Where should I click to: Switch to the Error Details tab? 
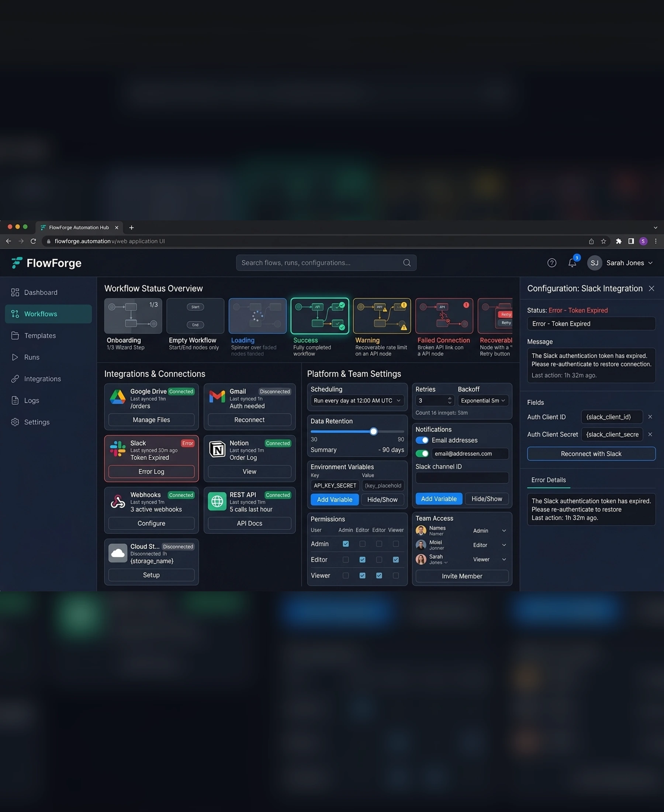point(549,480)
